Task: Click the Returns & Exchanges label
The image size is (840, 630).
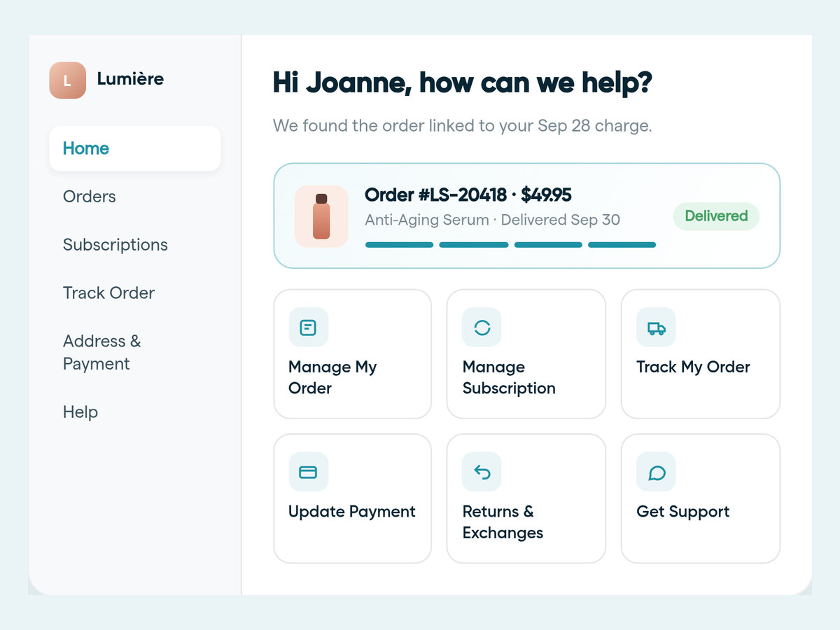Action: point(503,522)
